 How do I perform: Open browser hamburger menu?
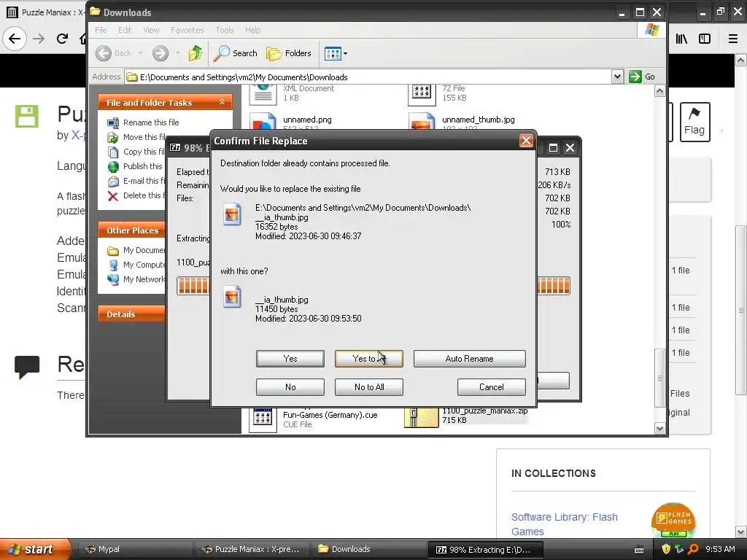(733, 39)
